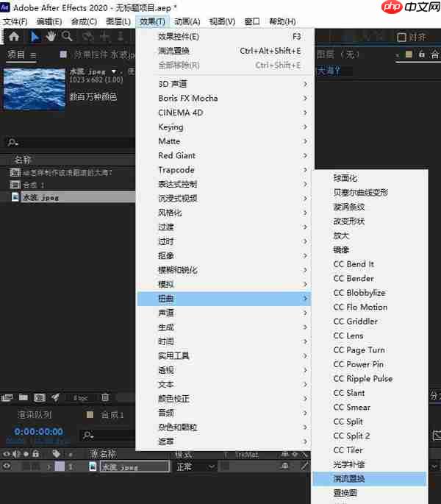
Task: Click the solo dot column header
Action: click(x=26, y=454)
